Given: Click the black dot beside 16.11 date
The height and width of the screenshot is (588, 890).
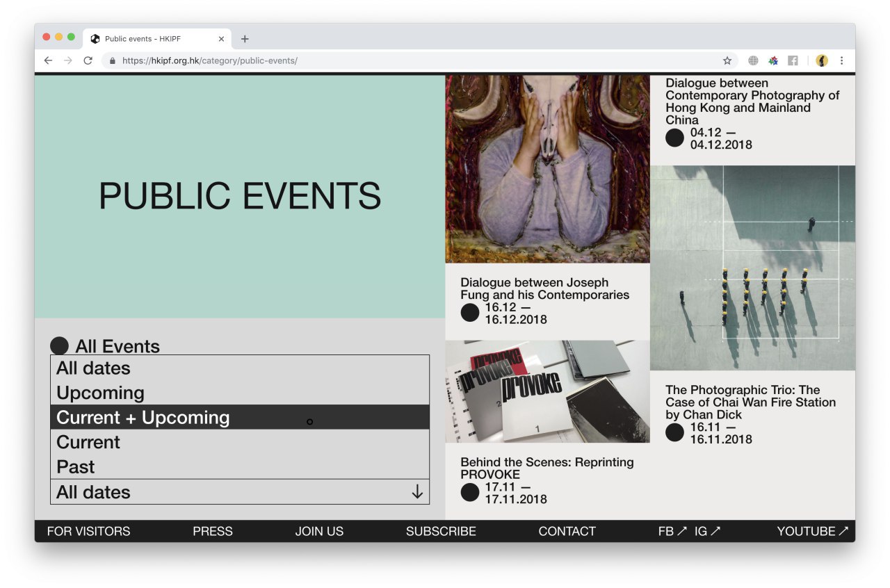Looking at the screenshot, I should 675,432.
